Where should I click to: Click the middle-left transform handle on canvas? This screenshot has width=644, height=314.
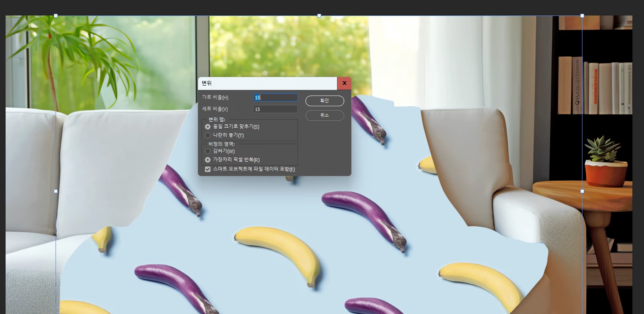tap(56, 191)
